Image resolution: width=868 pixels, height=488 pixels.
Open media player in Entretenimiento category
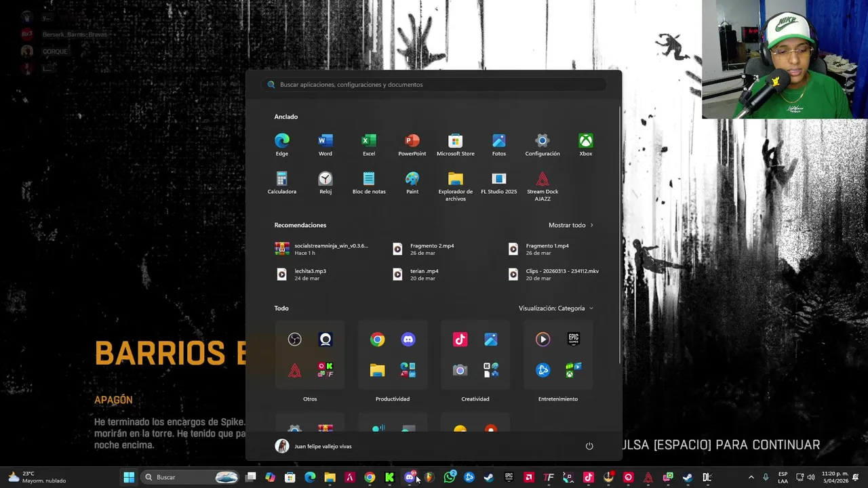543,340
